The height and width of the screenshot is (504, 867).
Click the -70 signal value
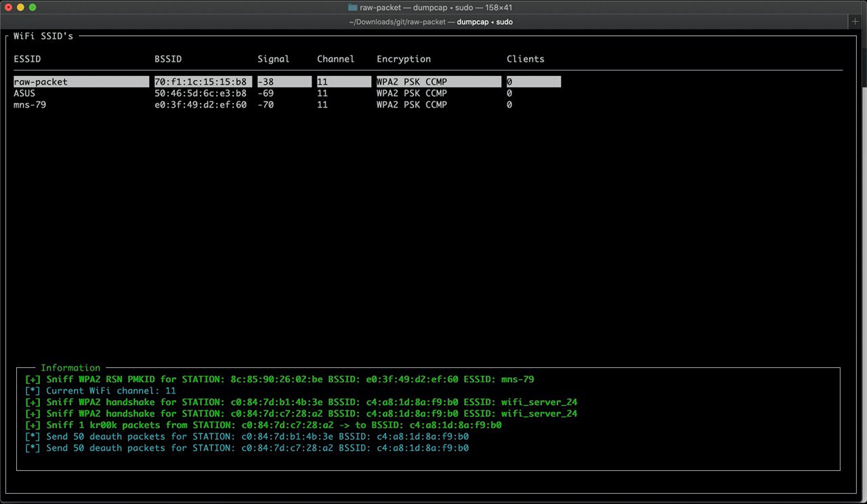266,105
